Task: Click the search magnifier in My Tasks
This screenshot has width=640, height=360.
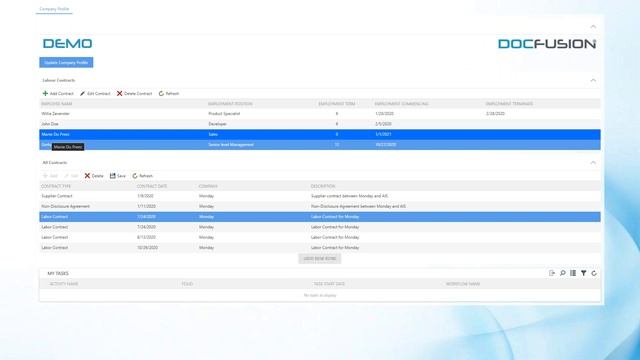Action: (562, 273)
